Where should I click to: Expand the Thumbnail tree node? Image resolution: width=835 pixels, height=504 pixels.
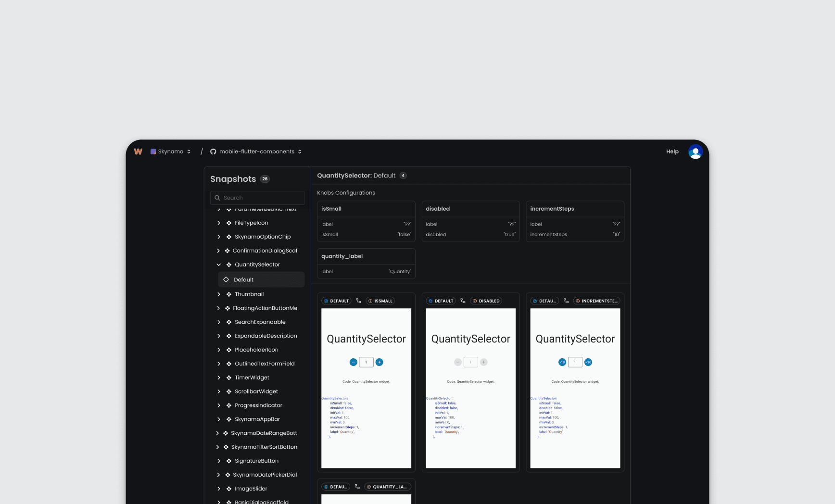click(x=219, y=294)
